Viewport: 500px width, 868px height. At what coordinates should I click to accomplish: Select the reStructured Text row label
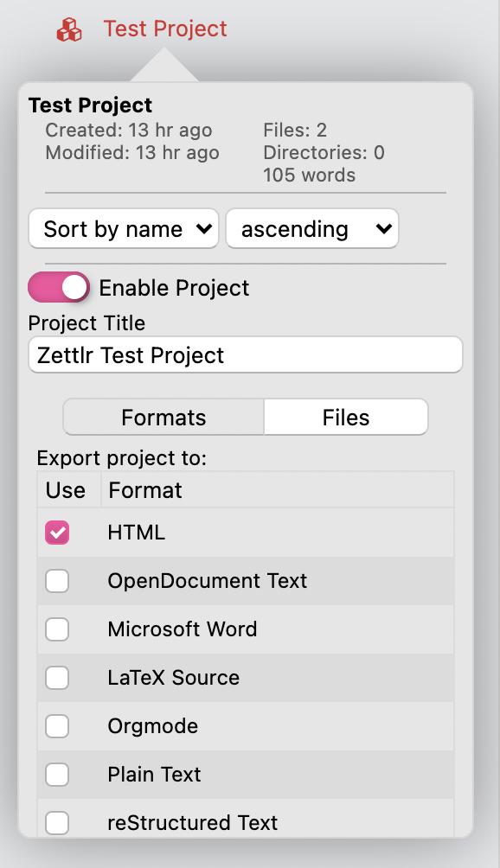click(x=192, y=823)
